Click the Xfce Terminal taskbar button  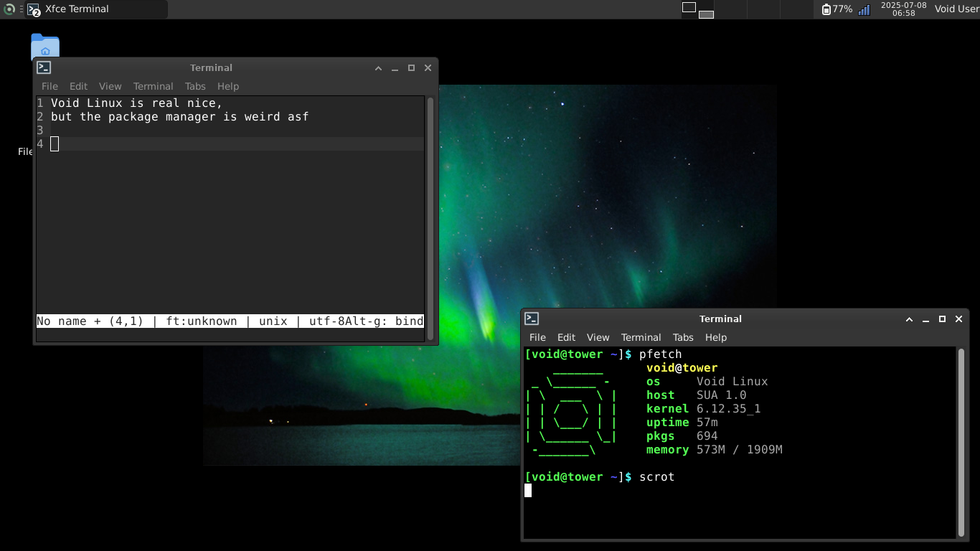click(96, 9)
